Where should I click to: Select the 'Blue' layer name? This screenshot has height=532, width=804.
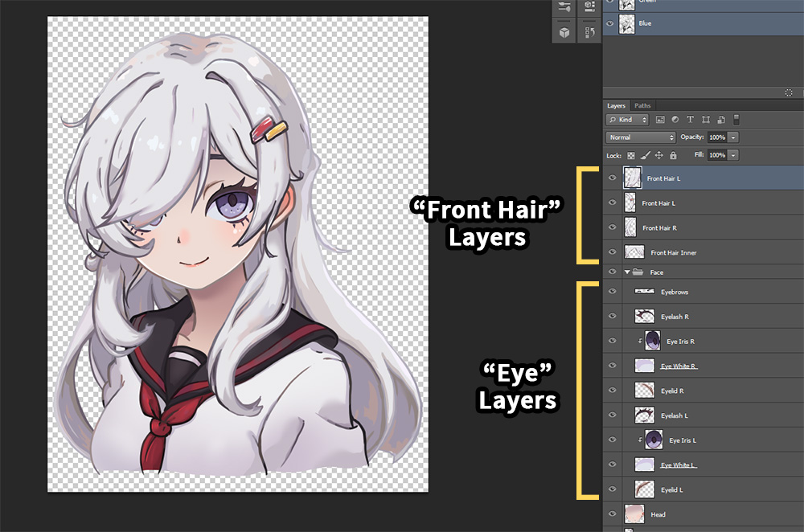pyautogui.click(x=645, y=23)
